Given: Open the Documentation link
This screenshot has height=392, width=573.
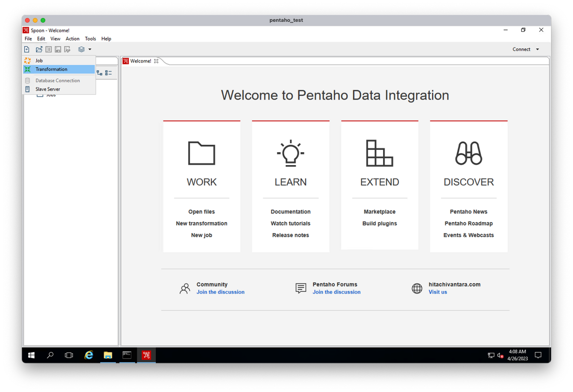Looking at the screenshot, I should coord(291,212).
